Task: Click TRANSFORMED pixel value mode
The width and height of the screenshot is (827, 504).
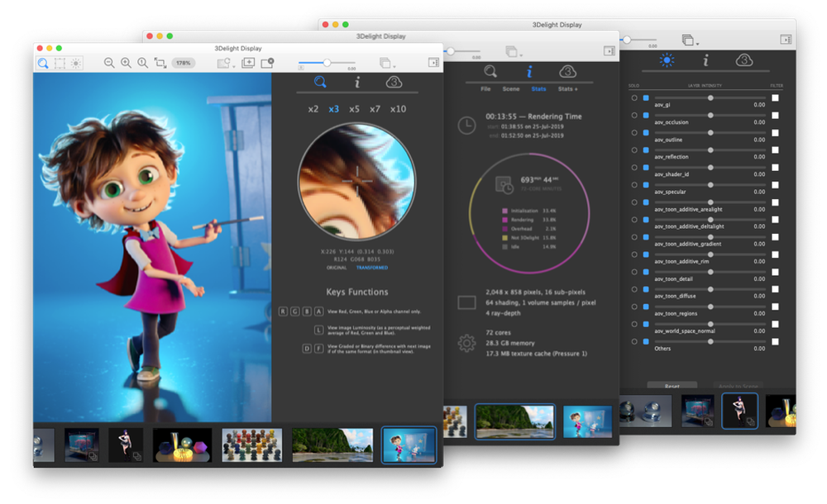Action: (x=372, y=268)
